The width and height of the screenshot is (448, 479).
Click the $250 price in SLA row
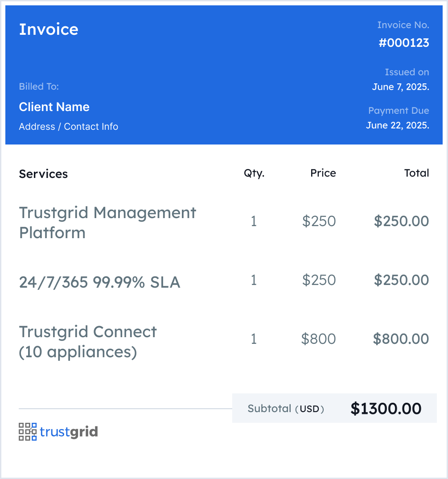(319, 280)
